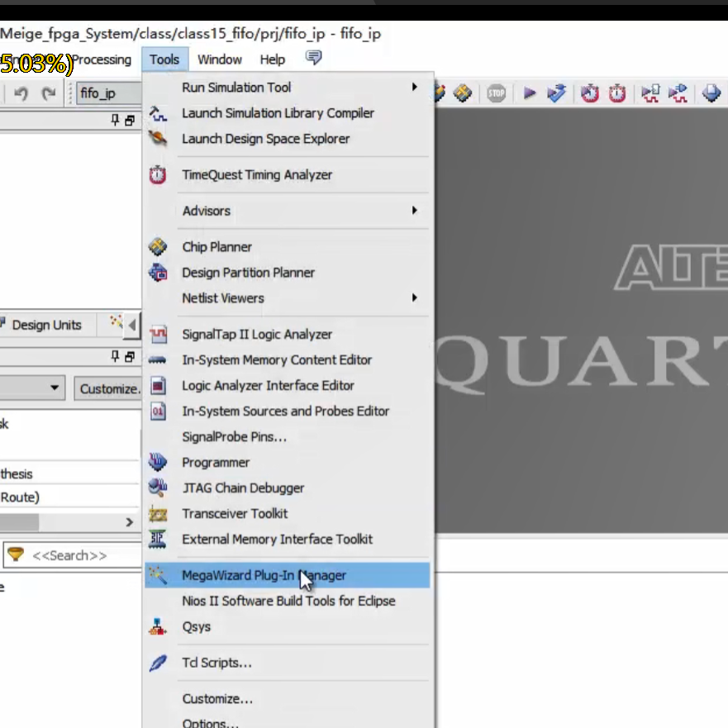Screen dimensions: 728x728
Task: Float the Project Navigator panel
Action: pyautogui.click(x=130, y=121)
